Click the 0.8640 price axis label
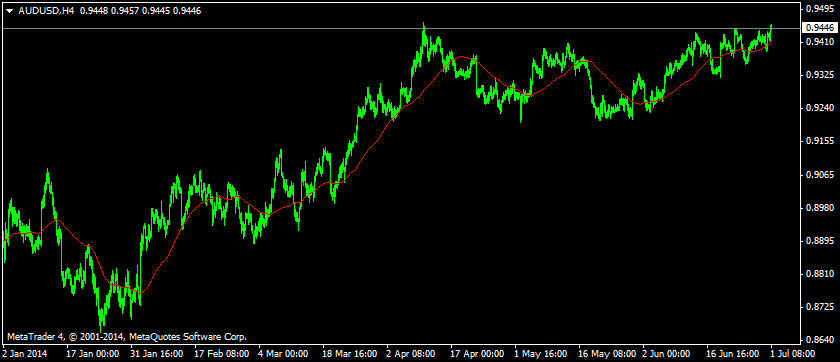The image size is (840, 362). pyautogui.click(x=821, y=340)
